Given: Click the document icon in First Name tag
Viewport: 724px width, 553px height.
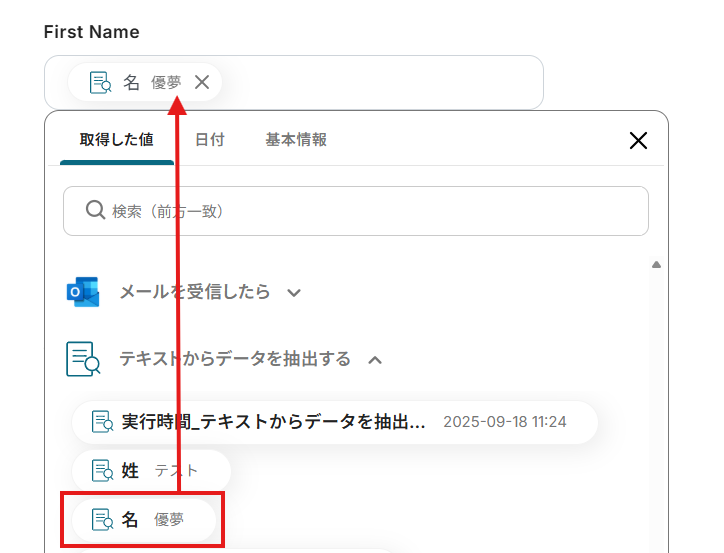Looking at the screenshot, I should (100, 82).
